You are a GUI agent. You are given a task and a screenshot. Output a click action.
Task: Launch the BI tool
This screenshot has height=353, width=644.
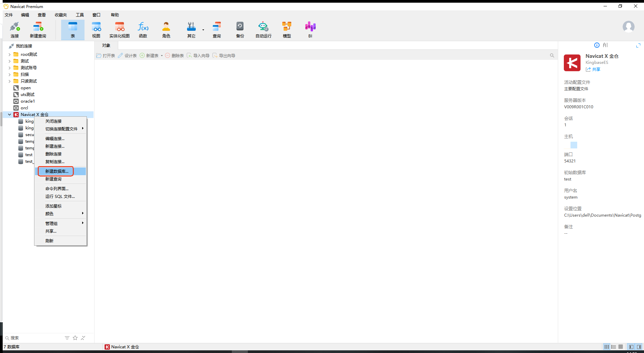point(310,30)
